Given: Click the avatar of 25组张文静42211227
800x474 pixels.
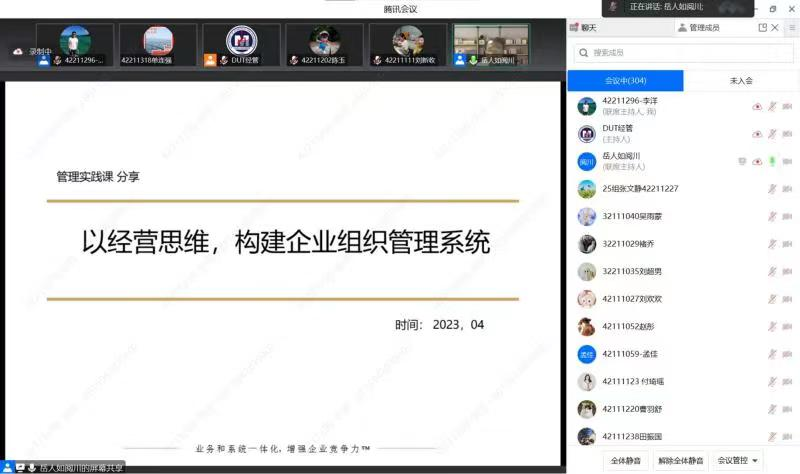Looking at the screenshot, I should [x=587, y=189].
